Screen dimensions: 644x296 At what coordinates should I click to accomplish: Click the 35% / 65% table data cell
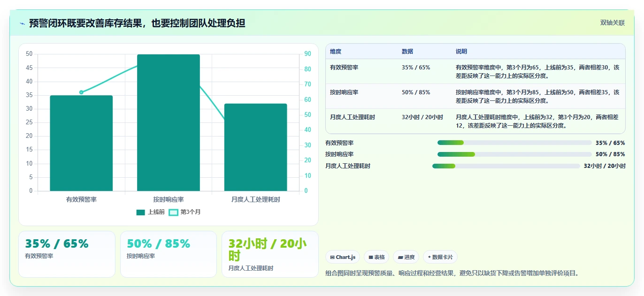[416, 68]
